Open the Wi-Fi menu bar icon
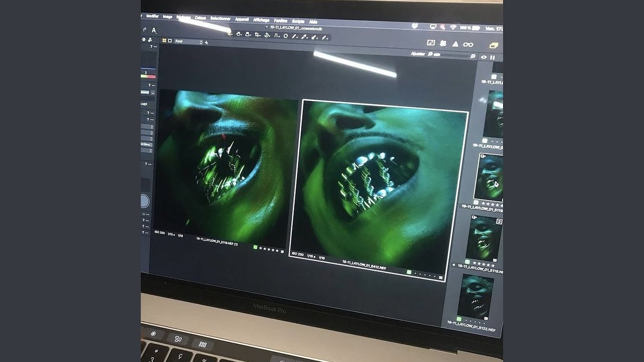This screenshot has width=644, height=362. [453, 27]
